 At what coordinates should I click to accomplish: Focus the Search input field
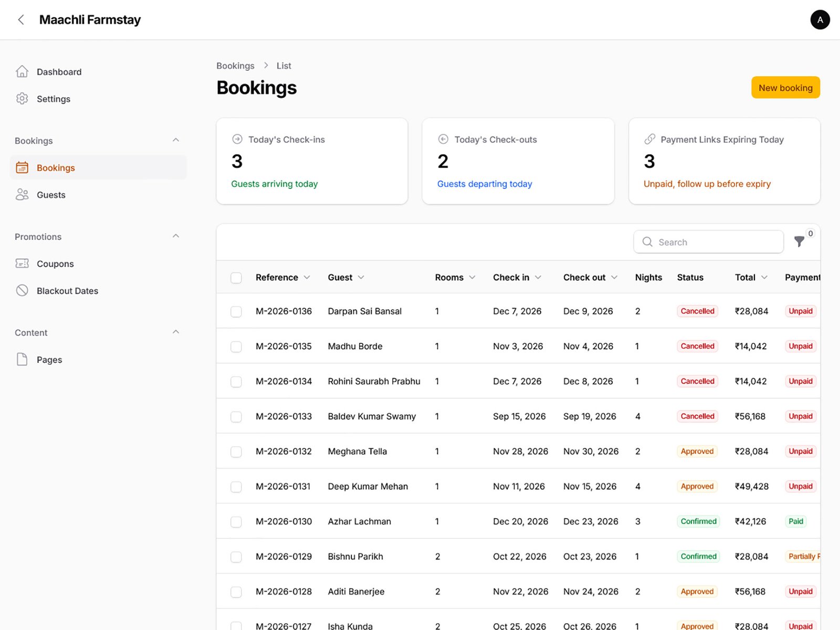click(x=708, y=241)
